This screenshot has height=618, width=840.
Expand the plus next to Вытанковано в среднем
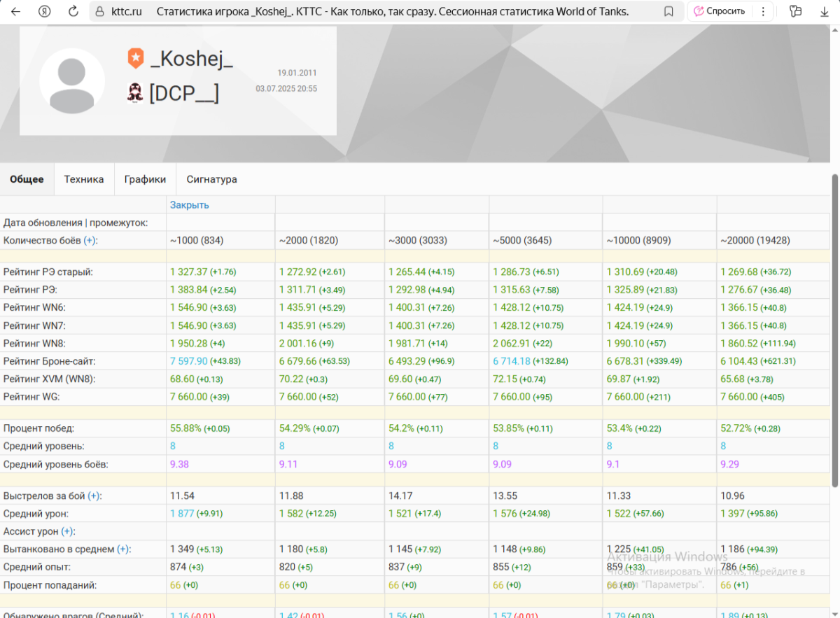pyautogui.click(x=123, y=549)
